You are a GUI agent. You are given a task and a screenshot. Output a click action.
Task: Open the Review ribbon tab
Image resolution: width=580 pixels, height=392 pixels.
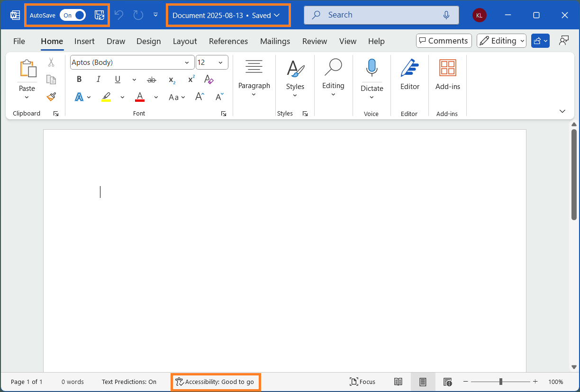click(314, 41)
